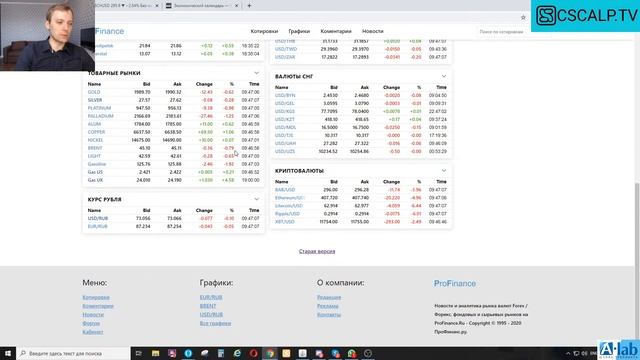Screen dimensions: 640x360
Task: Switch to Chrome in the taskbar
Action: (x=270, y=353)
